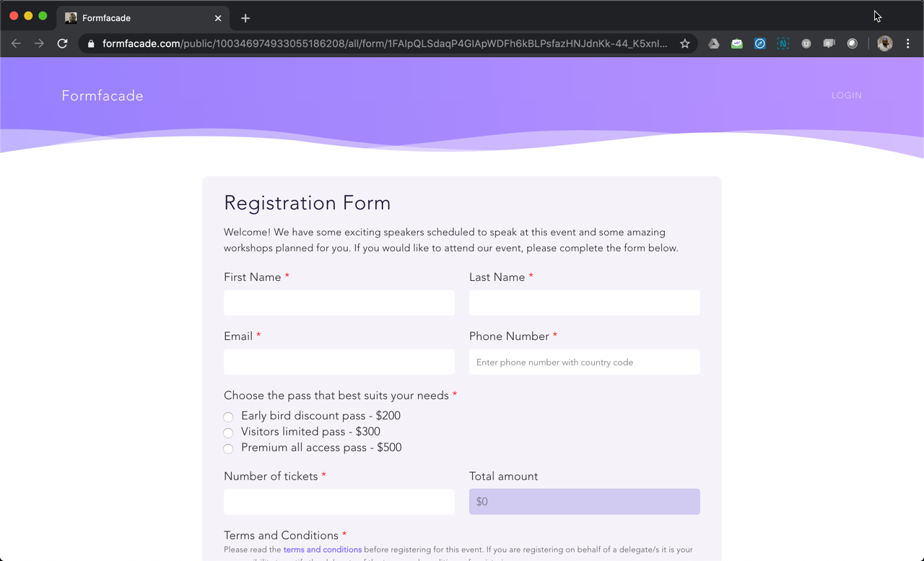Screen dimensions: 924x561
Task: Click the Formfacade logo text
Action: point(103,96)
